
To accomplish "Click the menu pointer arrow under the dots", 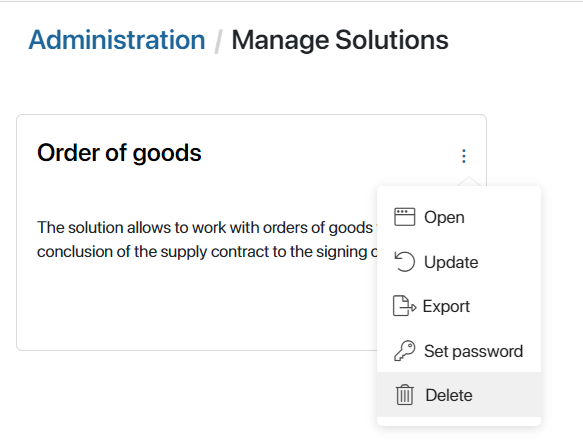I will click(469, 181).
